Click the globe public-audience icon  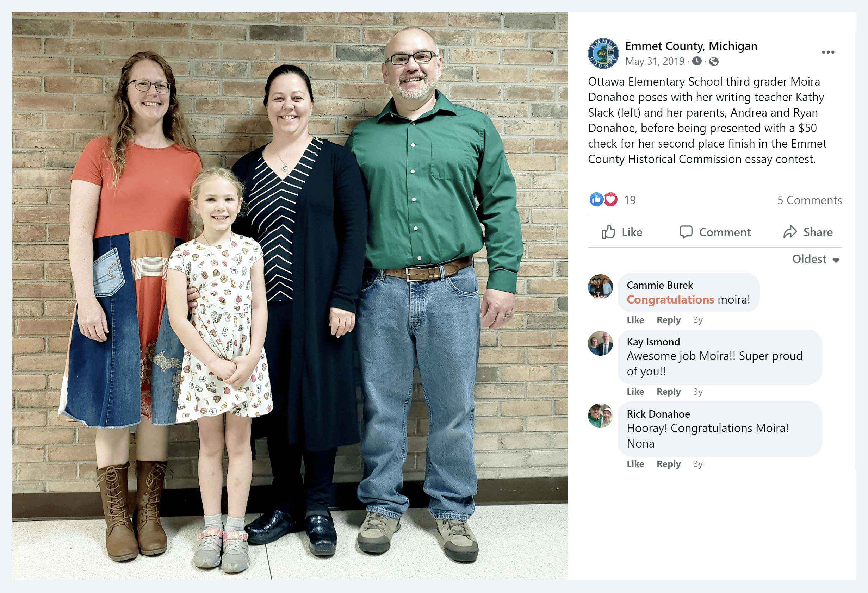point(714,62)
